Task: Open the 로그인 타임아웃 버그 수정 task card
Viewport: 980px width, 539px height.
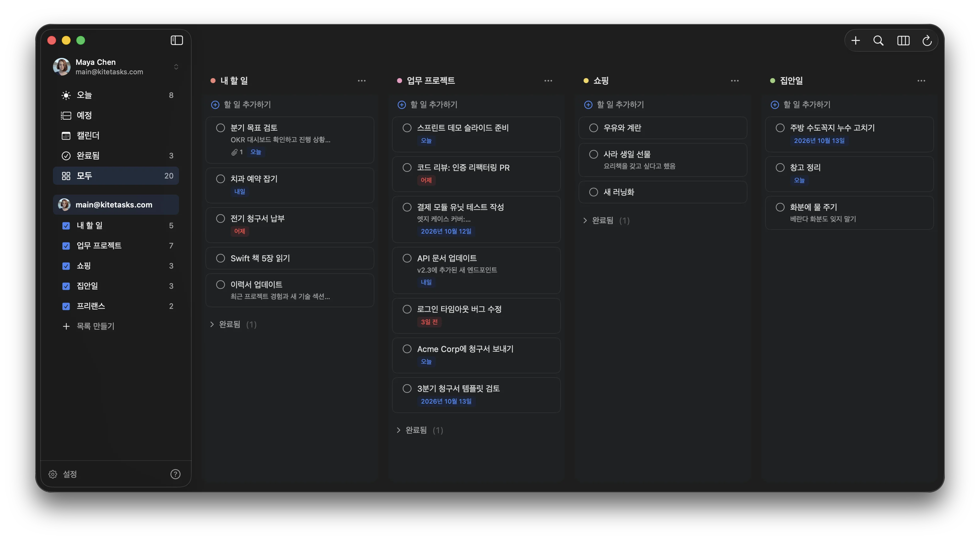Action: click(476, 315)
